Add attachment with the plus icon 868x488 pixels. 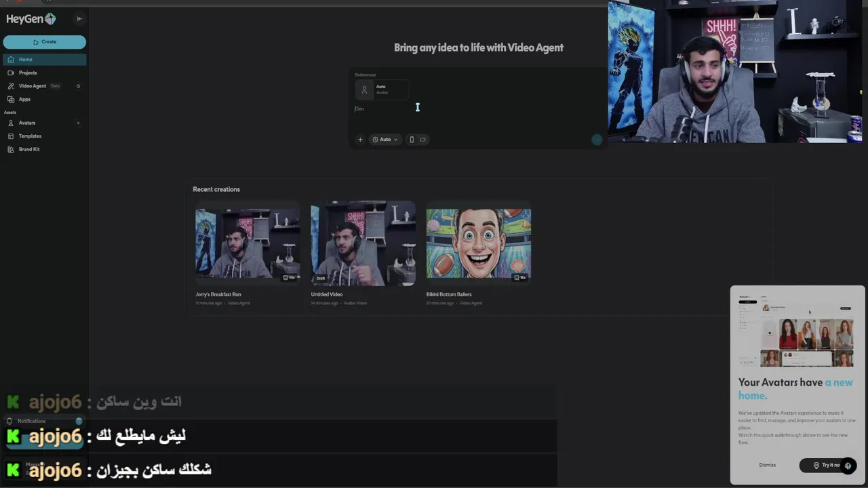coord(360,140)
